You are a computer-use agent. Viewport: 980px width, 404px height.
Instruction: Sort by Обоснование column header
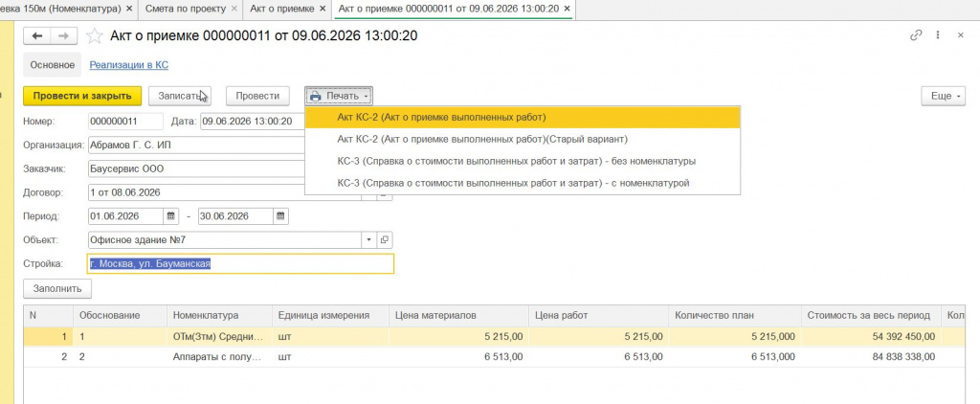120,316
